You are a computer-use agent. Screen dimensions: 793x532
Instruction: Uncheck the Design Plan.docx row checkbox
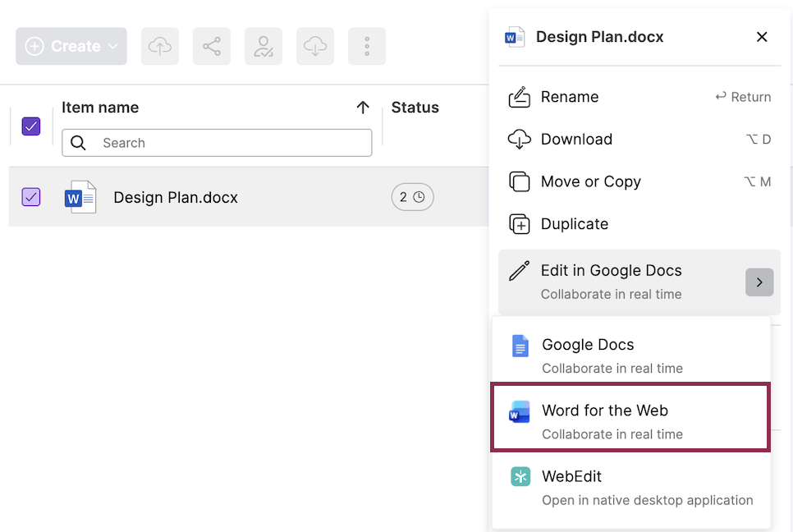31,197
